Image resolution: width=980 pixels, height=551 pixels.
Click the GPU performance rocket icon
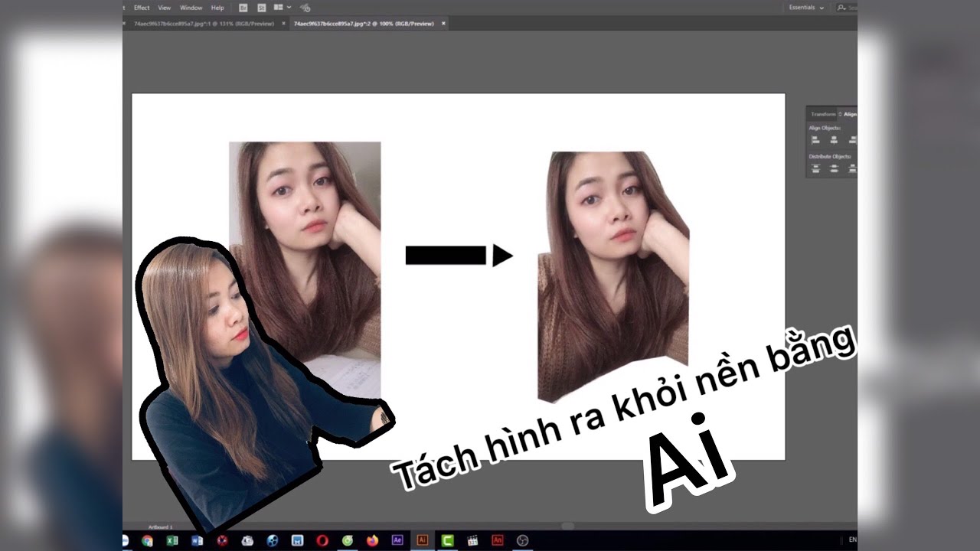pos(305,8)
